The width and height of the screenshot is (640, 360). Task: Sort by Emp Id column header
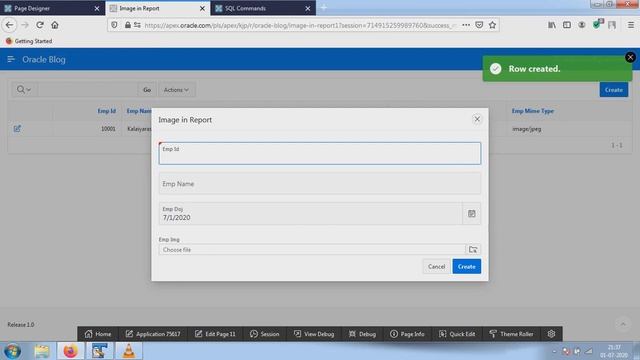[107, 111]
